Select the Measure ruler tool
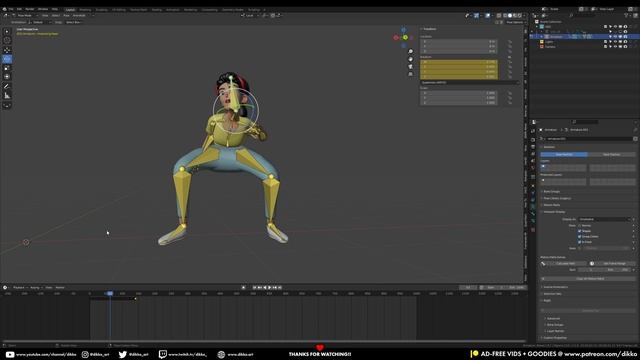640x360 pixels. [7, 96]
